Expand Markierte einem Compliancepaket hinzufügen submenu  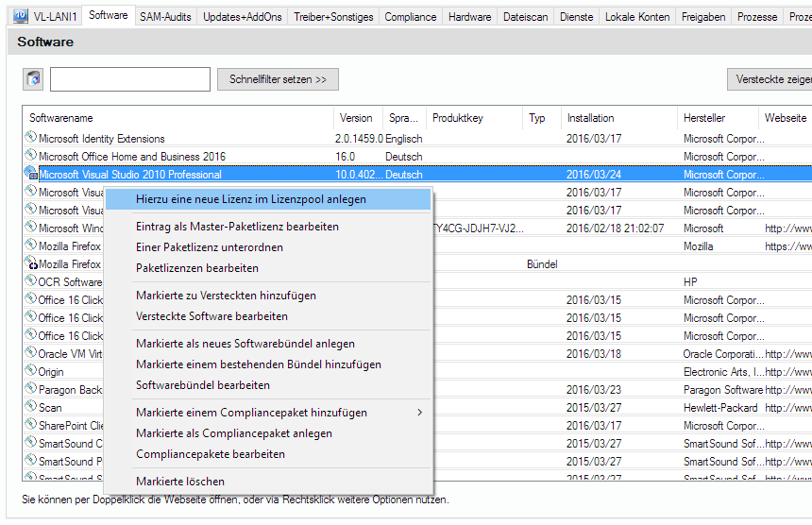[268, 413]
